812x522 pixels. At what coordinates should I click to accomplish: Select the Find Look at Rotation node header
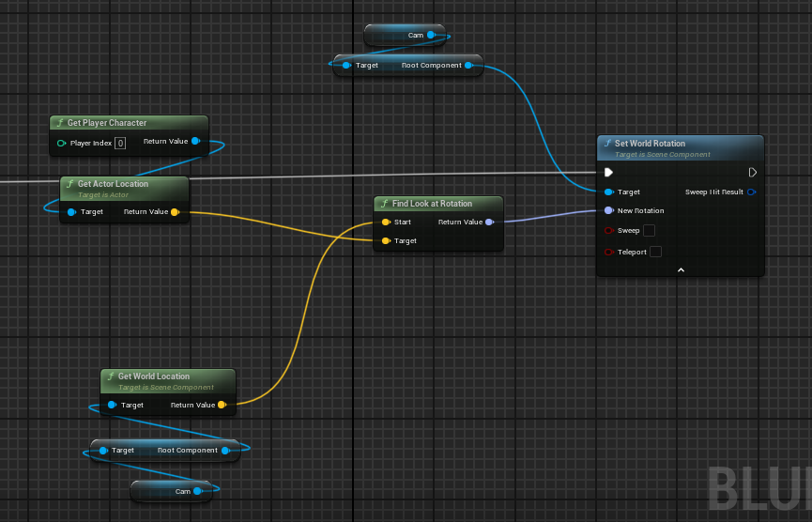(438, 204)
